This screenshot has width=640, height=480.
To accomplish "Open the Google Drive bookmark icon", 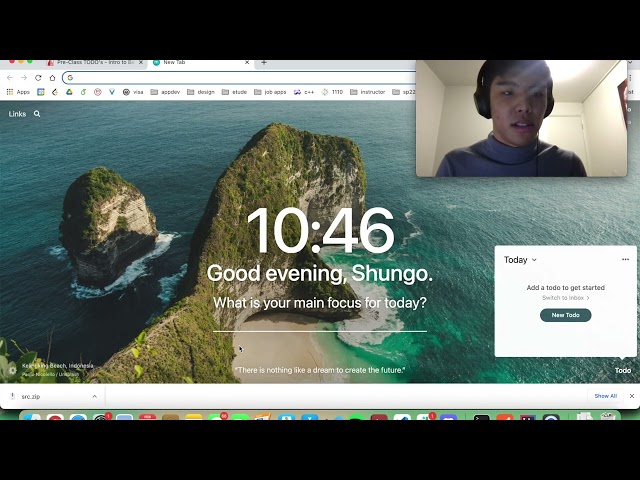I will click(x=69, y=92).
